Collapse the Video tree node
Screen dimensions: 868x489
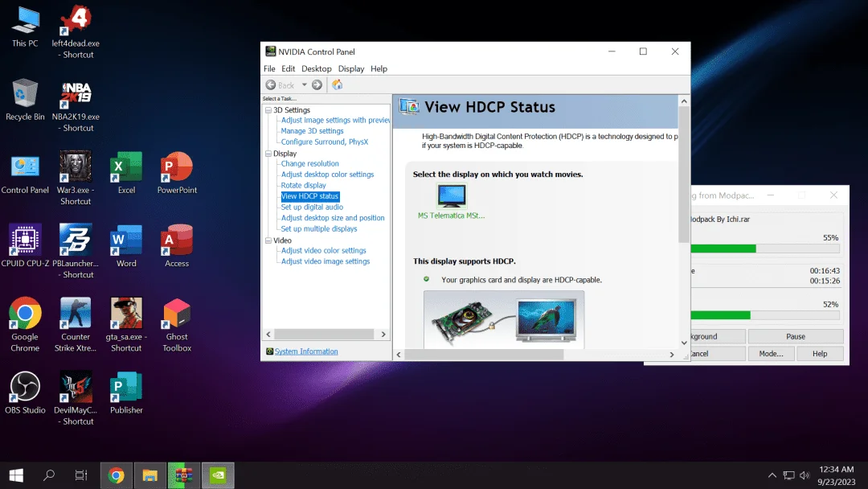(268, 240)
